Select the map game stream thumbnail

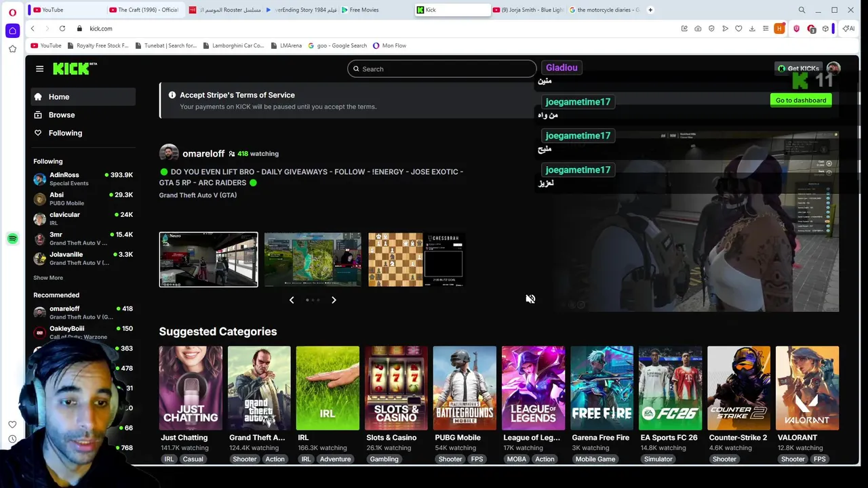tap(313, 260)
